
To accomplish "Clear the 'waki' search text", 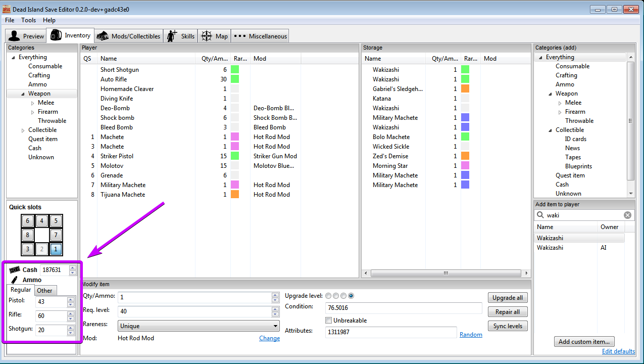I will 627,215.
